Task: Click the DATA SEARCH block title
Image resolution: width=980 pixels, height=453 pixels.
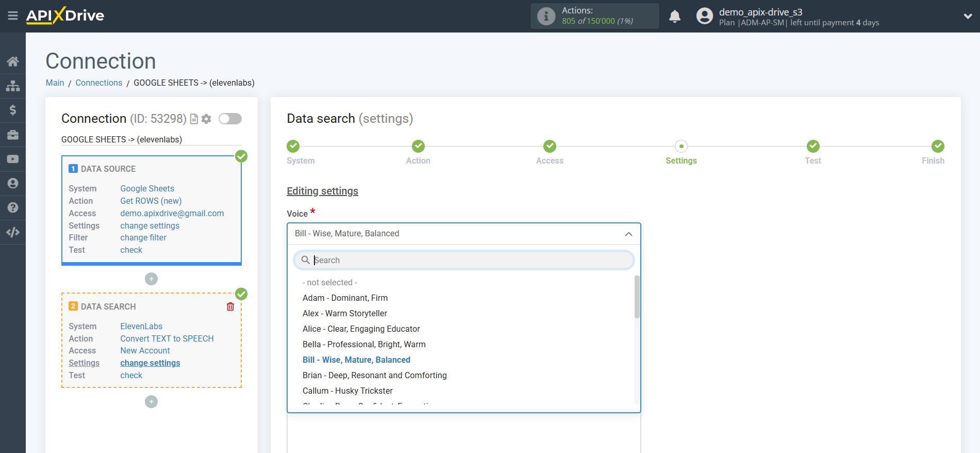Action: [108, 306]
